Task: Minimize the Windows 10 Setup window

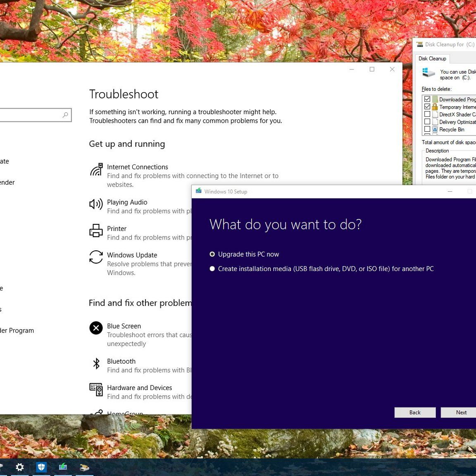Action: (x=450, y=192)
